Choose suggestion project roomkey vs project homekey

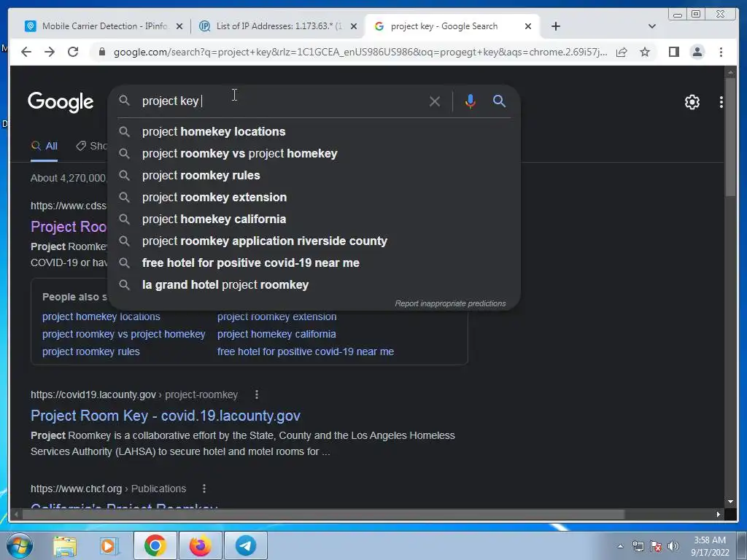click(314, 153)
